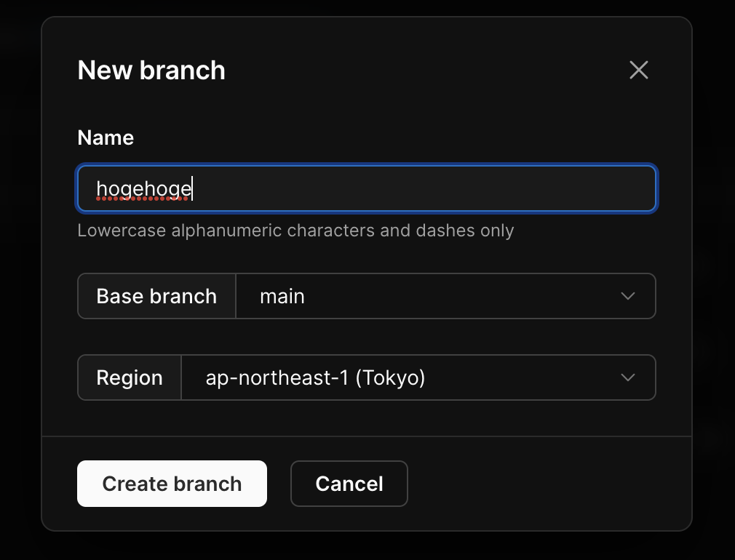Click empty space right of Cancel button
The image size is (735, 560).
point(546,484)
